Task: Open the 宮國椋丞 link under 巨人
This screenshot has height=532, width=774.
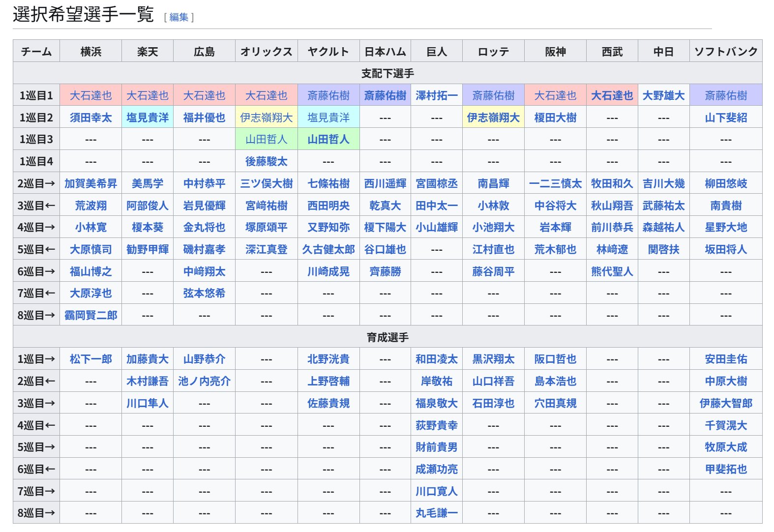Action: click(x=436, y=183)
